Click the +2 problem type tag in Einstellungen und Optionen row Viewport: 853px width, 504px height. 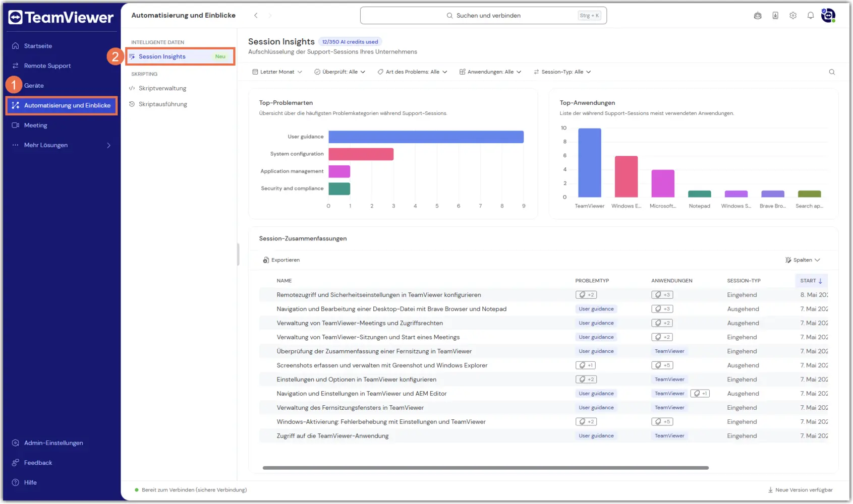click(586, 380)
